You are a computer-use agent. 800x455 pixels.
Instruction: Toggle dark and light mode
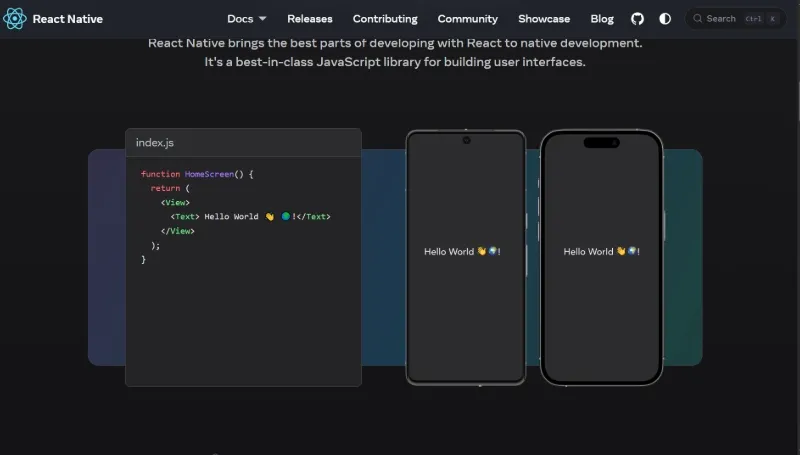point(665,19)
